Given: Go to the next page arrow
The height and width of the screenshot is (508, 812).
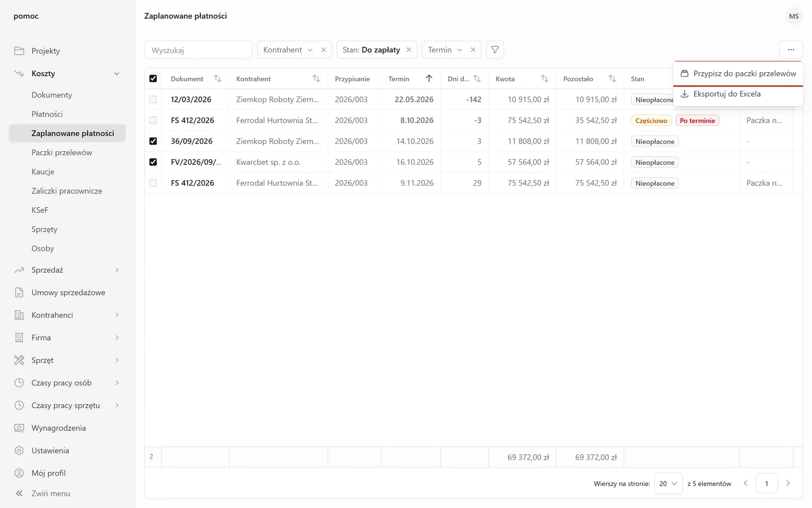Looking at the screenshot, I should [x=788, y=483].
